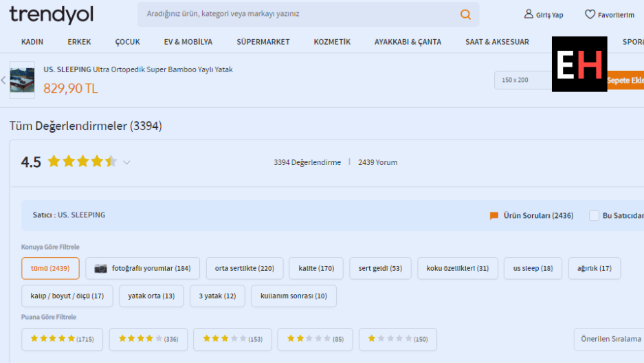Click Tüm Değerlendirmeler (3394) heading
644x363 pixels.
(x=86, y=126)
